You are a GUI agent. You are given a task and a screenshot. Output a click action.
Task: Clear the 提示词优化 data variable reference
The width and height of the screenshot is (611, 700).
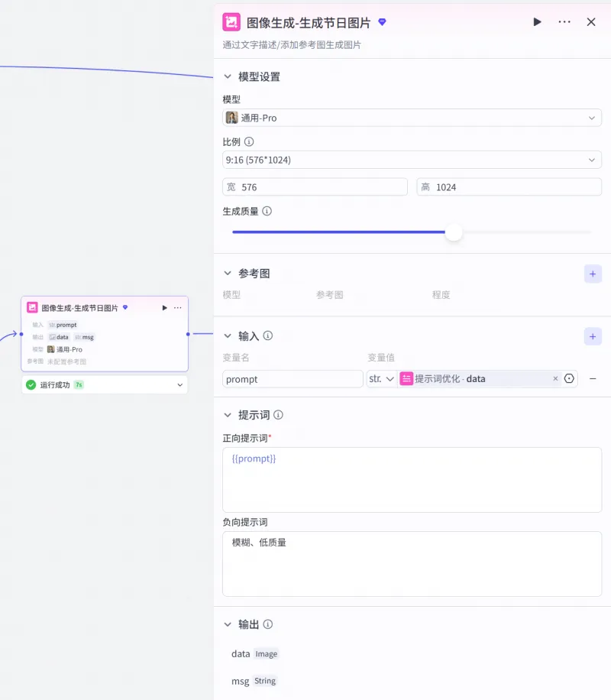pos(555,379)
